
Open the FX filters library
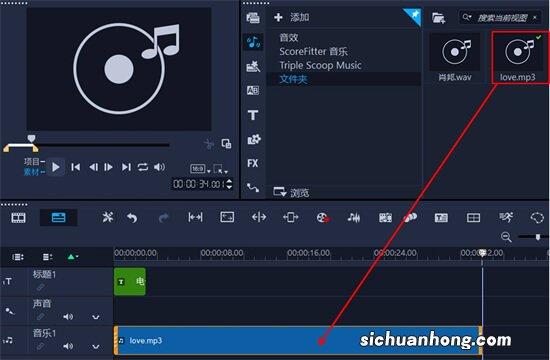pyautogui.click(x=253, y=163)
